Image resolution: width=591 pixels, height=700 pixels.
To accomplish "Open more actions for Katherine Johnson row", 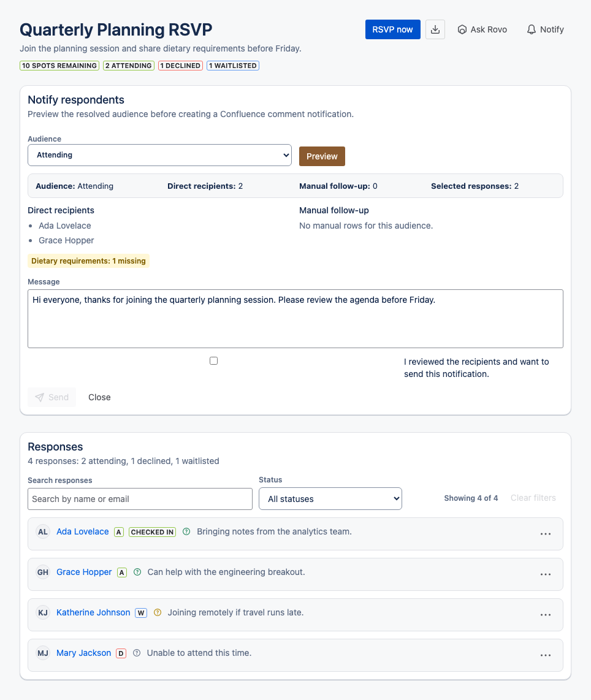I will [546, 615].
